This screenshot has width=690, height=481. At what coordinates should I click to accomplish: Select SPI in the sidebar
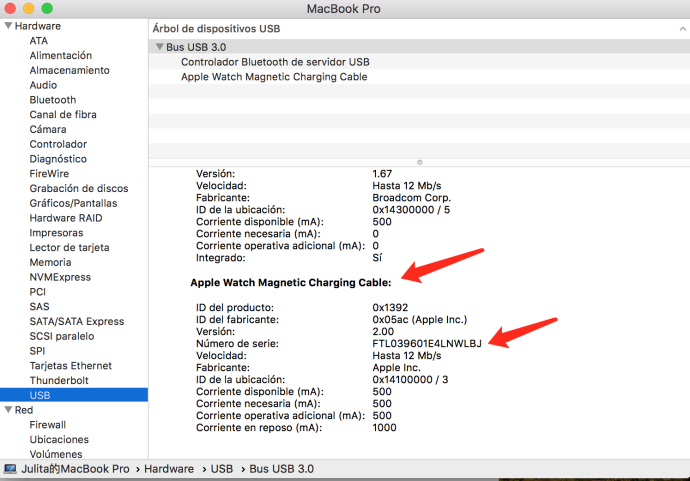click(x=37, y=351)
